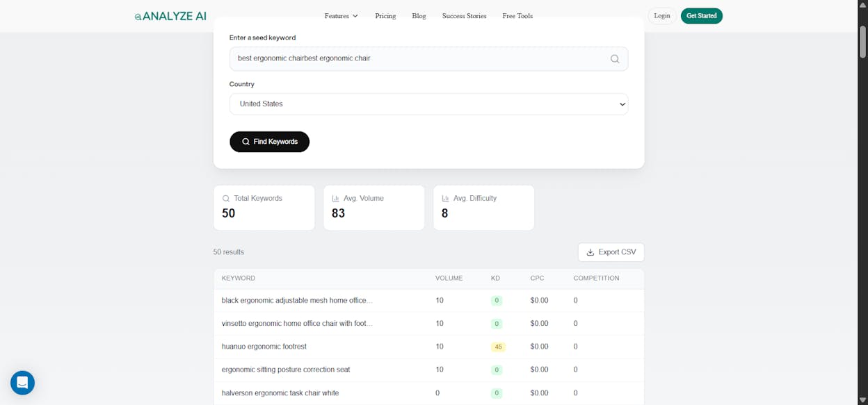This screenshot has width=868, height=405.
Task: Click the Find Keywords button
Action: 269,142
